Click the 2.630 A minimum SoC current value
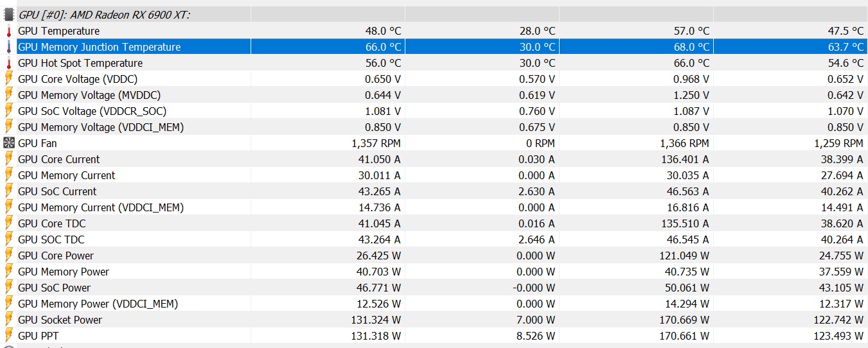 tap(537, 191)
